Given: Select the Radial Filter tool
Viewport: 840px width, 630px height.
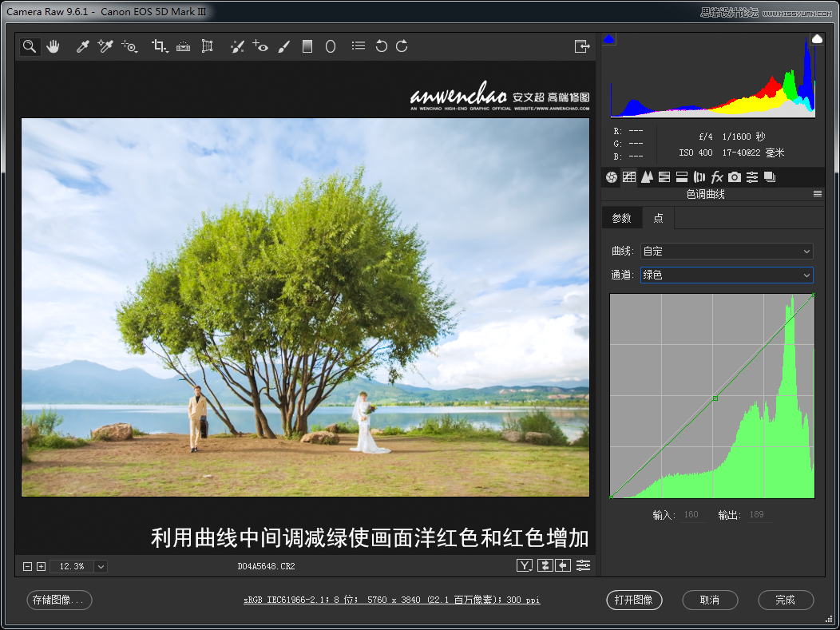Looking at the screenshot, I should coord(331,46).
